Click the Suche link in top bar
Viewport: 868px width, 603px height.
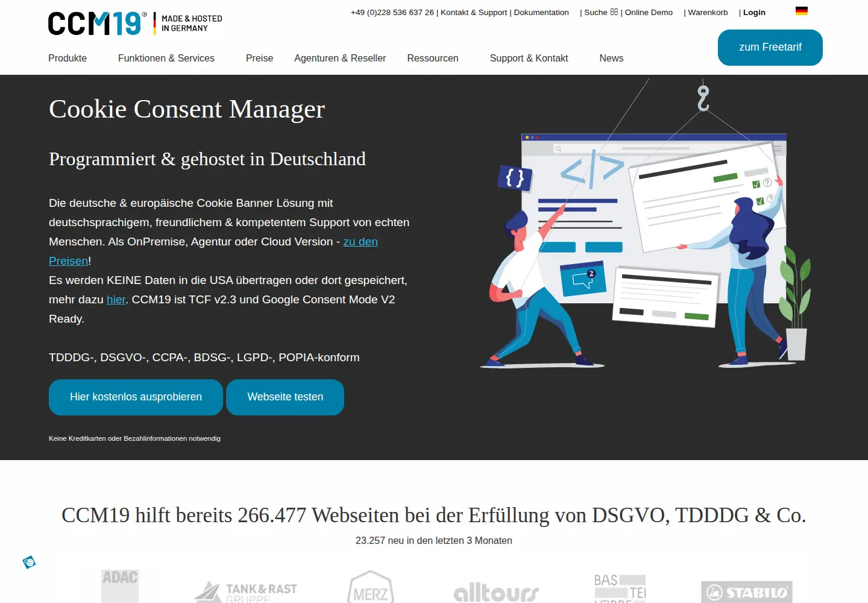[x=596, y=12]
